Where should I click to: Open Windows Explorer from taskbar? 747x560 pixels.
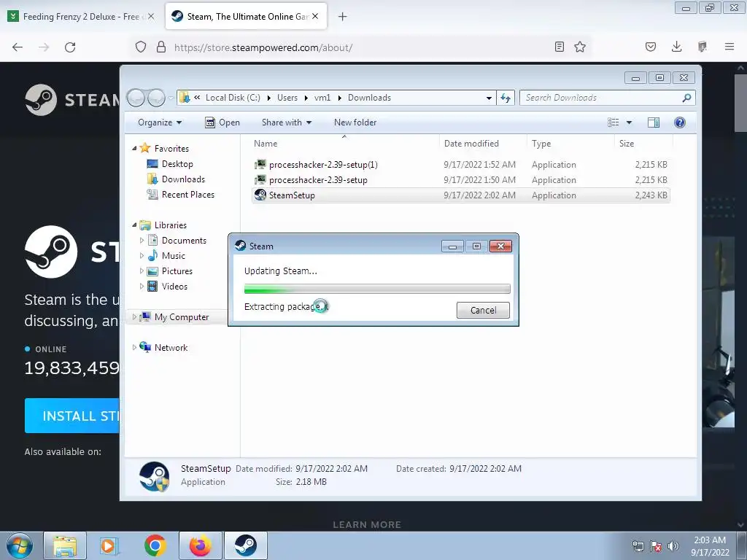(x=65, y=545)
